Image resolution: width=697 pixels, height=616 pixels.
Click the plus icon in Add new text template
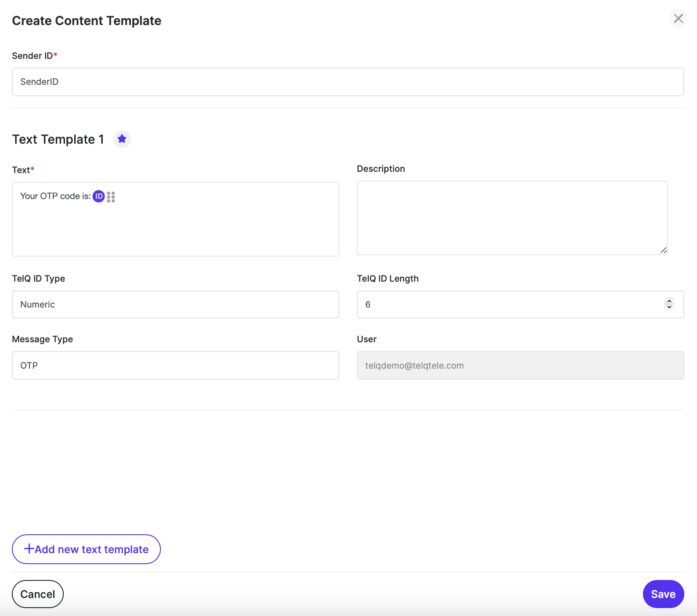point(29,549)
